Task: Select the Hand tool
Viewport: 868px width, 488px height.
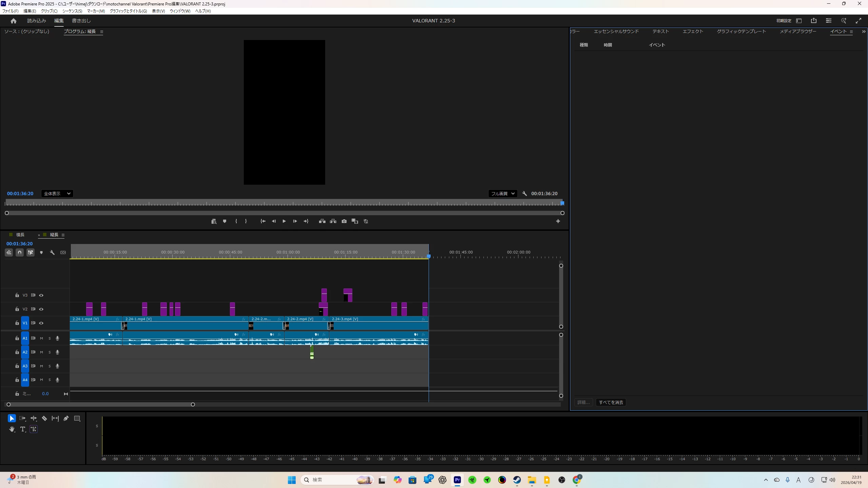Action: click(12, 429)
